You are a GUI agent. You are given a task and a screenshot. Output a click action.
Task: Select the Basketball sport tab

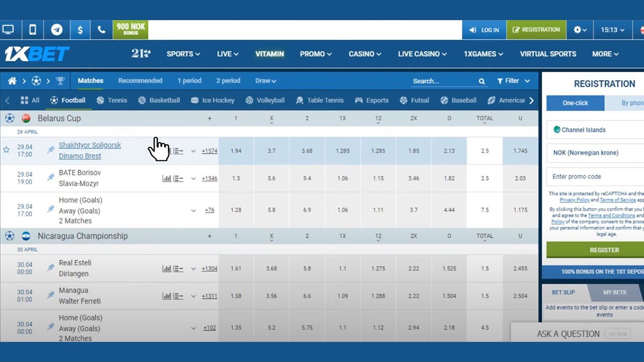(159, 100)
